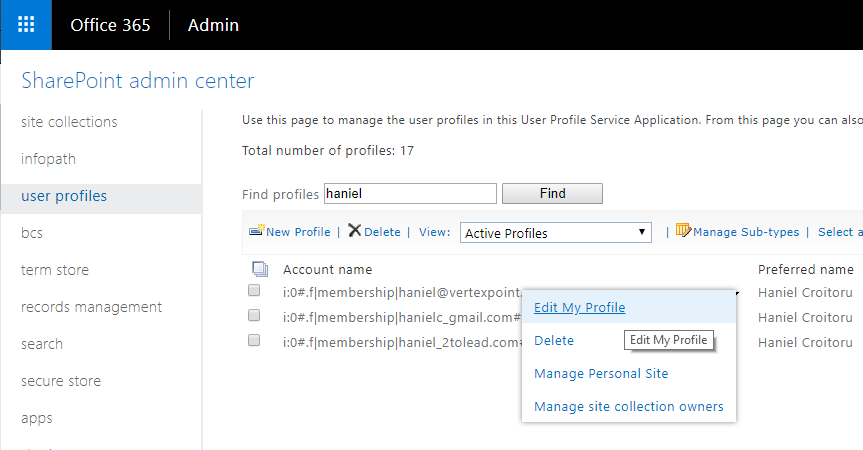This screenshot has width=863, height=450.
Task: Check the haniel_2tolead.com profile checkbox
Action: click(254, 341)
